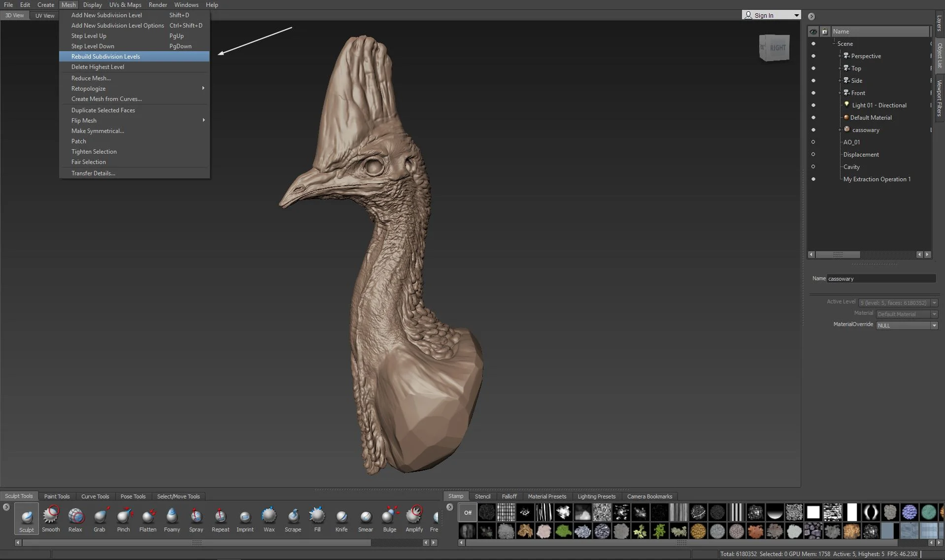Open the Sign In dropdown

pyautogui.click(x=796, y=15)
